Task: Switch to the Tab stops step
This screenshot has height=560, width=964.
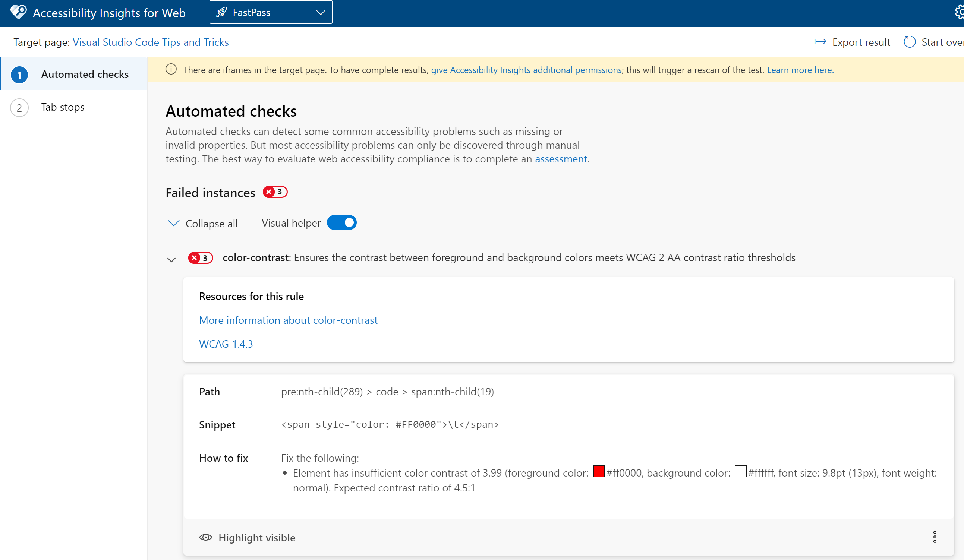Action: [x=63, y=107]
